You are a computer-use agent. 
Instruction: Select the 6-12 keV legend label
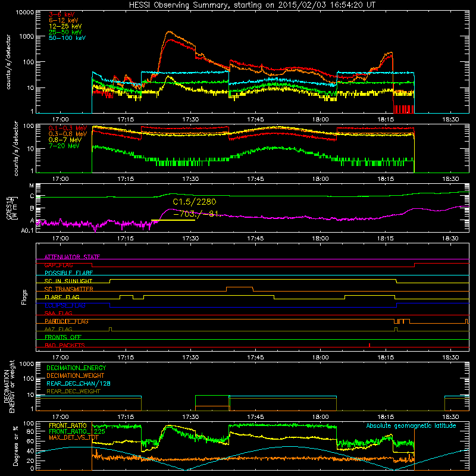[64, 20]
